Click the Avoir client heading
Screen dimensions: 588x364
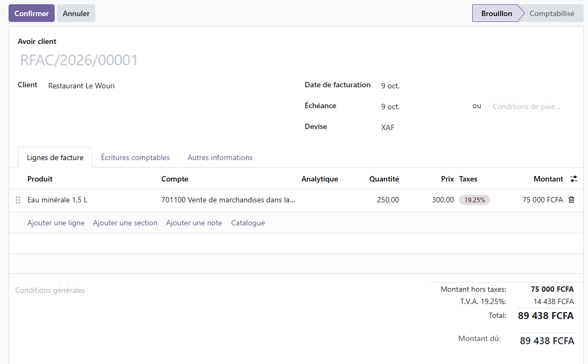coord(37,42)
